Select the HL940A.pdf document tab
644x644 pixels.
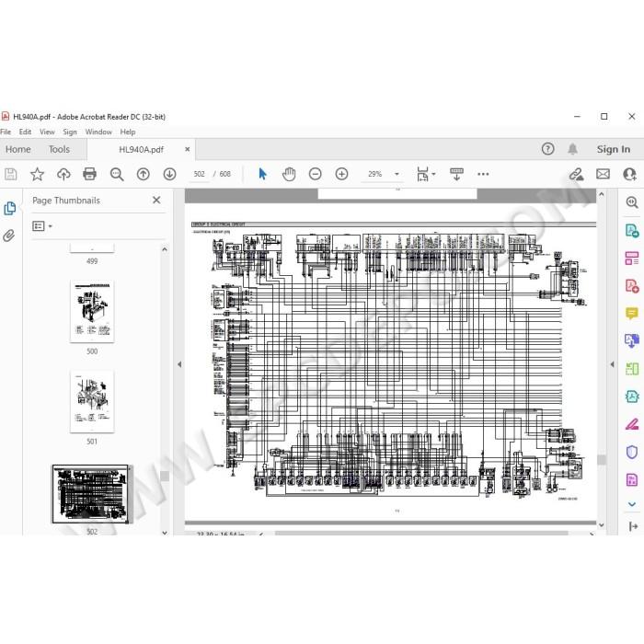[x=141, y=149]
